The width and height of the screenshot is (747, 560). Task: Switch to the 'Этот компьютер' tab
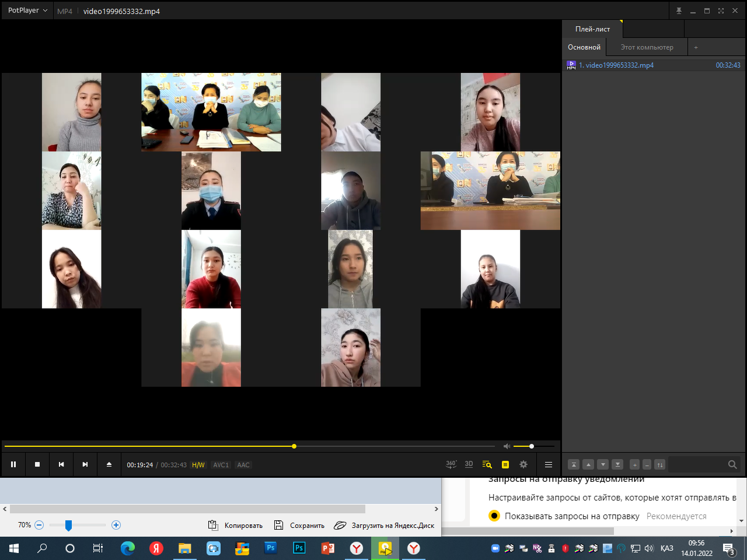tap(647, 47)
